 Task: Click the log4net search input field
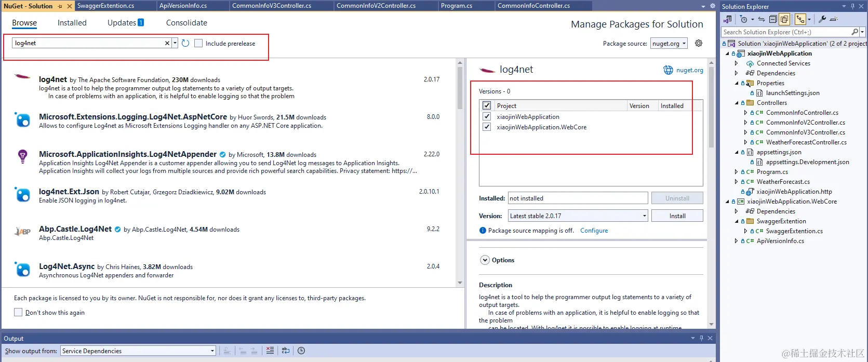(x=88, y=43)
